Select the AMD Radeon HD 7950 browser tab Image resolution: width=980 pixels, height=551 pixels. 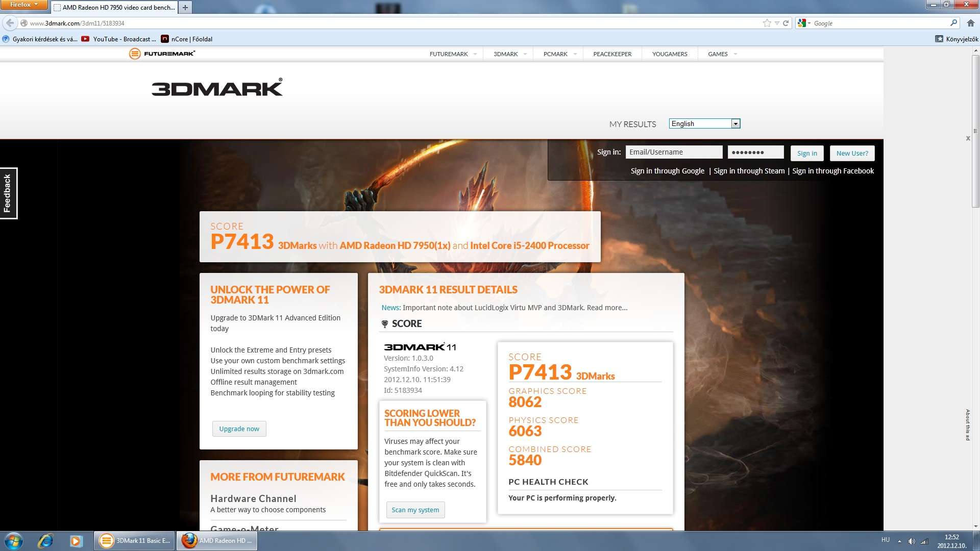[114, 7]
